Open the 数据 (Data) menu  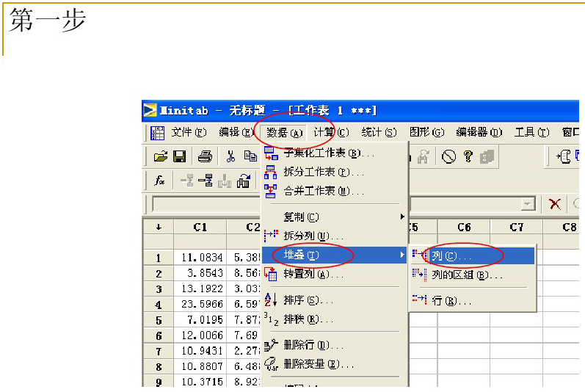click(285, 132)
